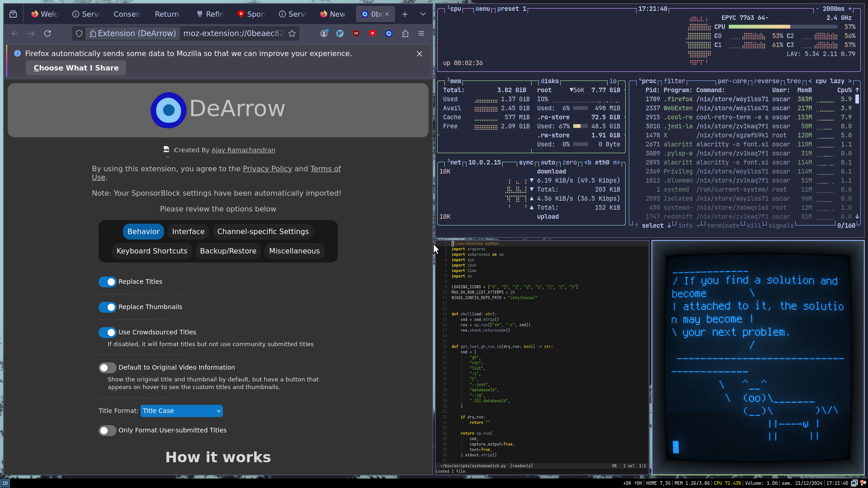Click workspace 10 indicator in status bar

pyautogui.click(x=5, y=483)
